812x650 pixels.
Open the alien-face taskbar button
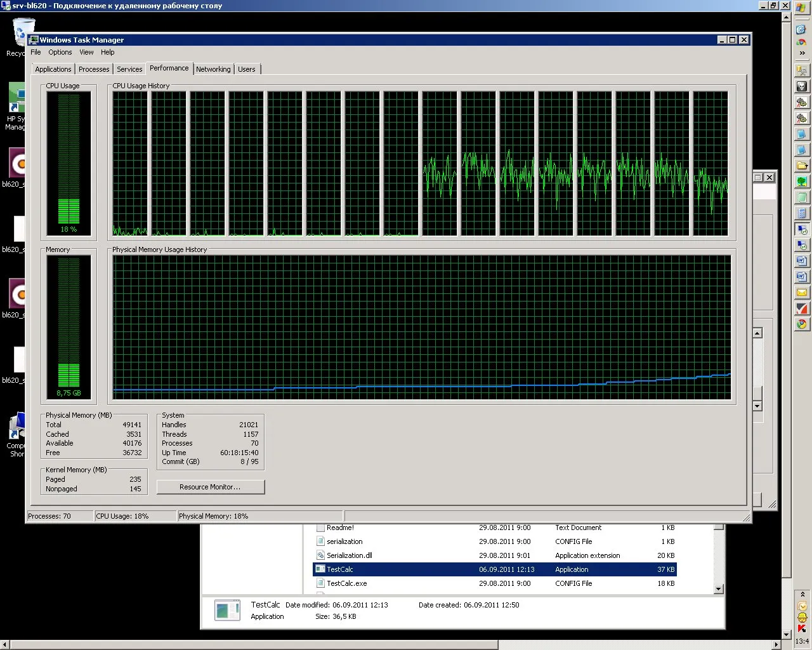802,86
